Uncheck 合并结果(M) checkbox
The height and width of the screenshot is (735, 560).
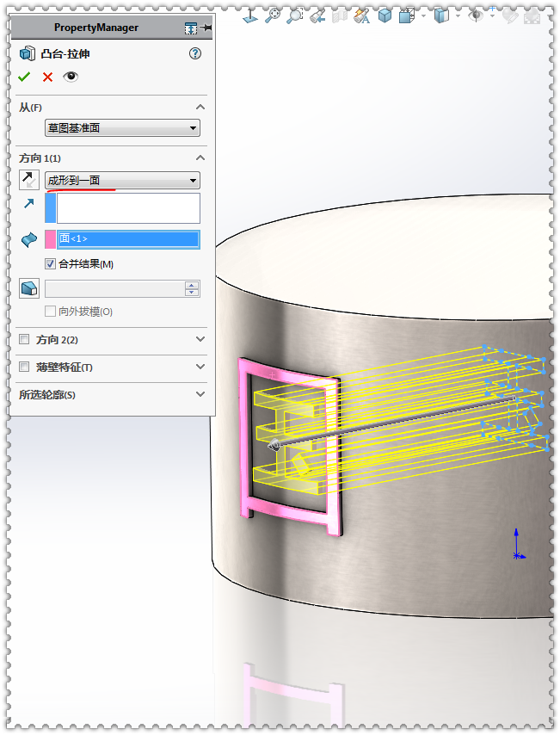pos(50,264)
